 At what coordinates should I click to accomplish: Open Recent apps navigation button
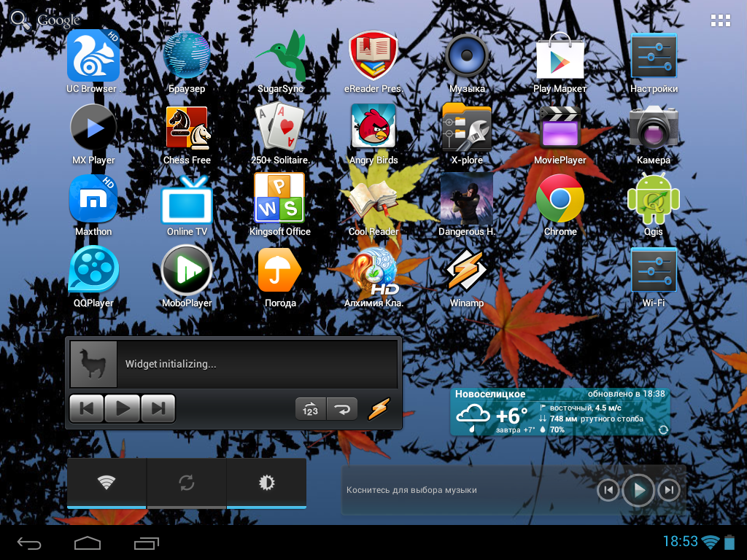coord(146,542)
